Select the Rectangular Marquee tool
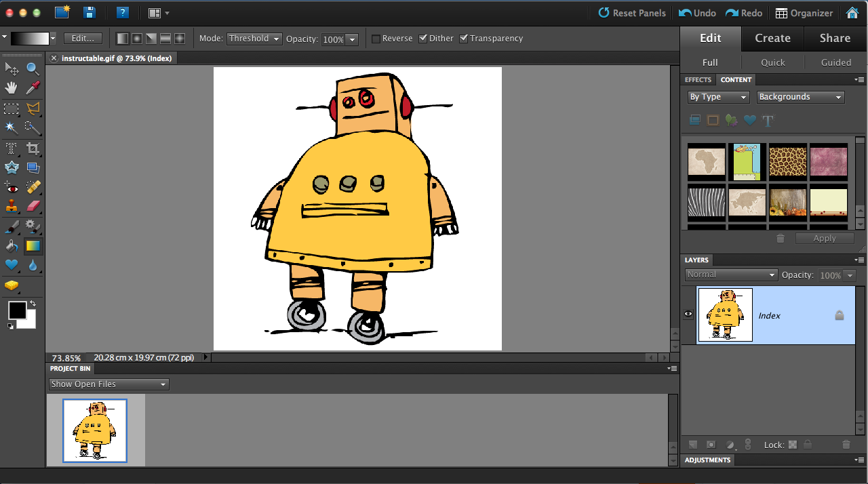868x484 pixels. pos(12,108)
